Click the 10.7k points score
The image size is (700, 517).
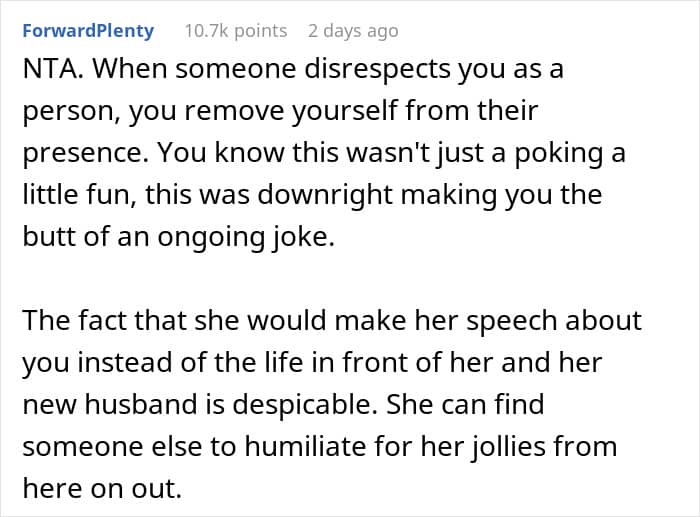click(x=236, y=31)
